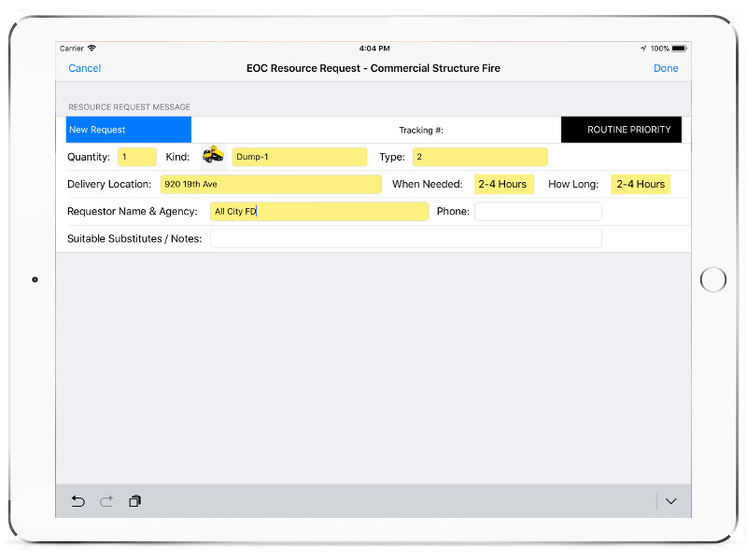Tap Done to save the request
Image resolution: width=747 pixels, height=560 pixels.
(666, 68)
